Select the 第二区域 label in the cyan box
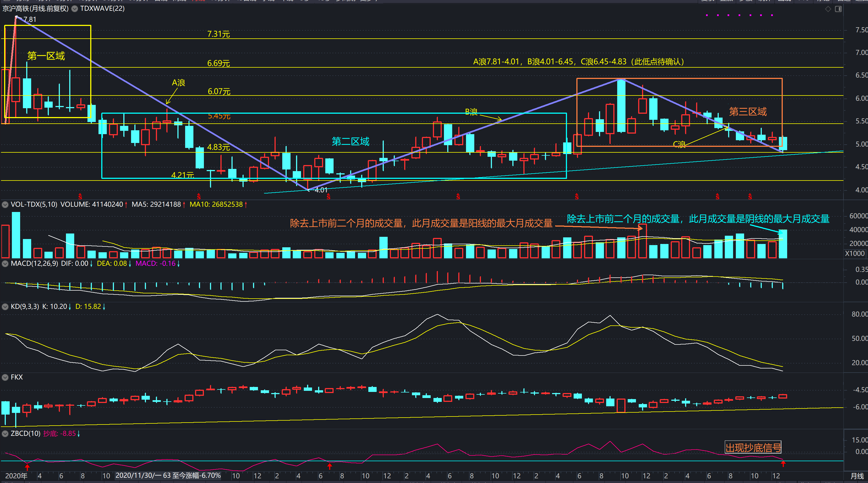Screen dimensions: 868x483 point(350,142)
